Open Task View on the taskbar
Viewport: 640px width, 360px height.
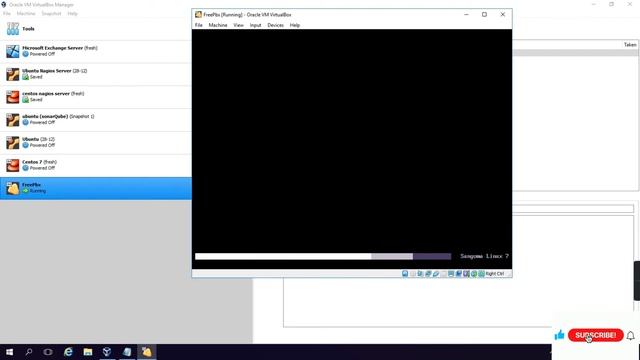(48, 352)
